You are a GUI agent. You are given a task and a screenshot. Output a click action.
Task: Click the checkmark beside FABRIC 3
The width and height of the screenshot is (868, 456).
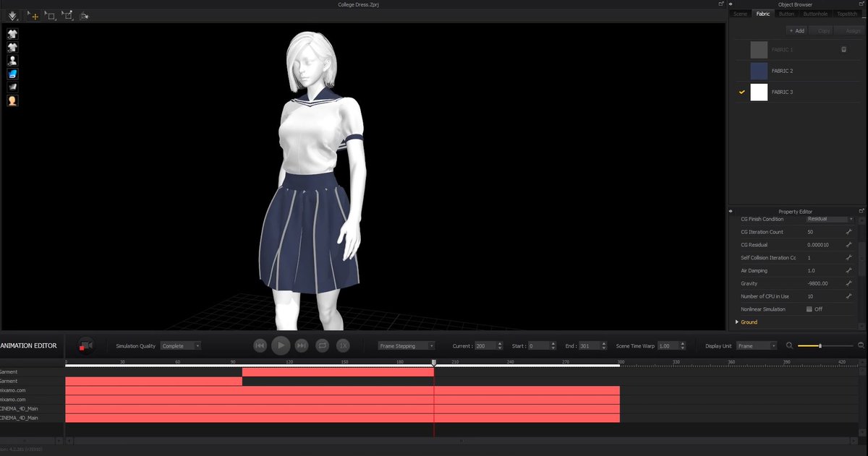741,92
